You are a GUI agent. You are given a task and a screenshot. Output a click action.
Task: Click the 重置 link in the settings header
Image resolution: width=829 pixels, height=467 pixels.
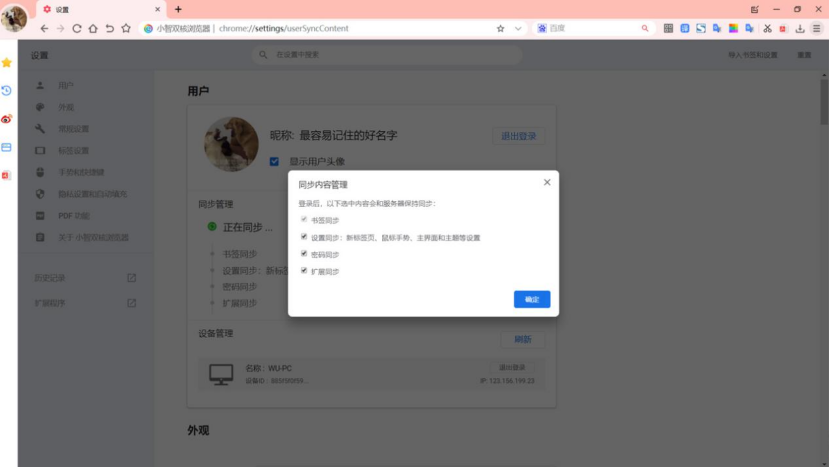[x=804, y=55]
